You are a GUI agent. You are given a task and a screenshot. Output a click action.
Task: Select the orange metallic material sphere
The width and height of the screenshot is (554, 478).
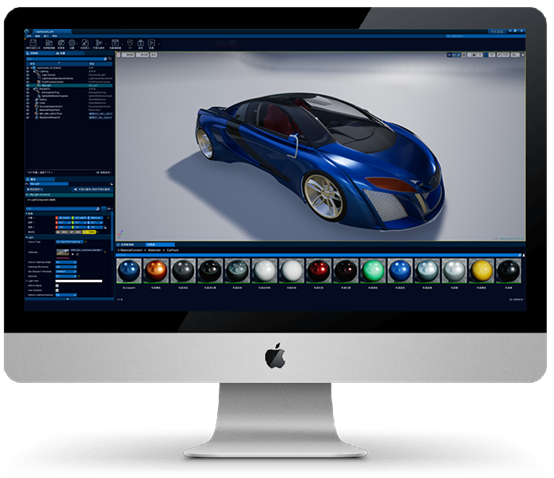coord(156,271)
